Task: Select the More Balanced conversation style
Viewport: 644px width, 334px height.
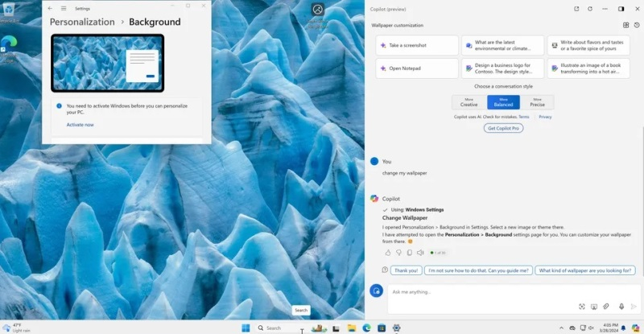Action: [x=503, y=102]
